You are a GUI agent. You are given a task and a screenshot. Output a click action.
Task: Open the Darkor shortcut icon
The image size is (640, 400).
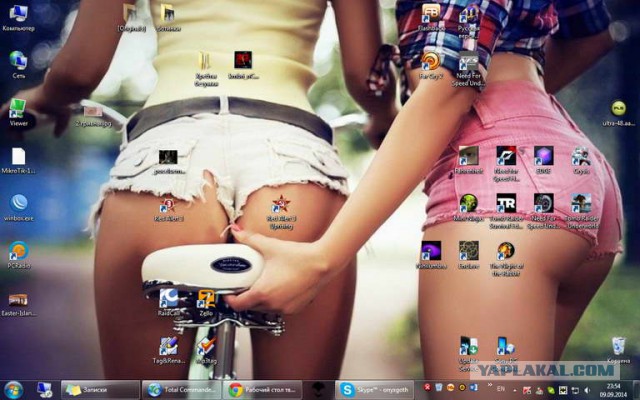[x=468, y=255]
